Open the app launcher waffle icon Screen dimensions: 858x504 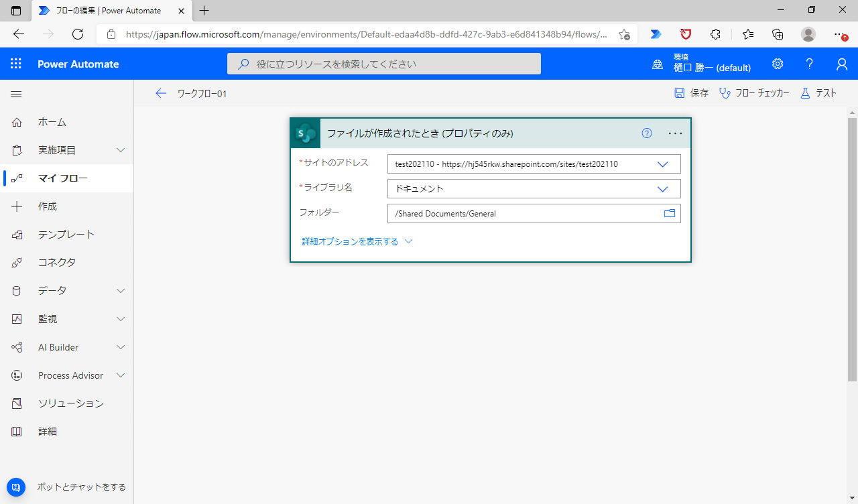pos(16,64)
